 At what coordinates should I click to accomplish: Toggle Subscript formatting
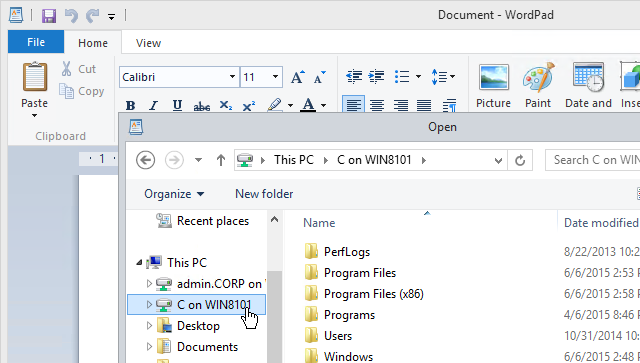225,106
